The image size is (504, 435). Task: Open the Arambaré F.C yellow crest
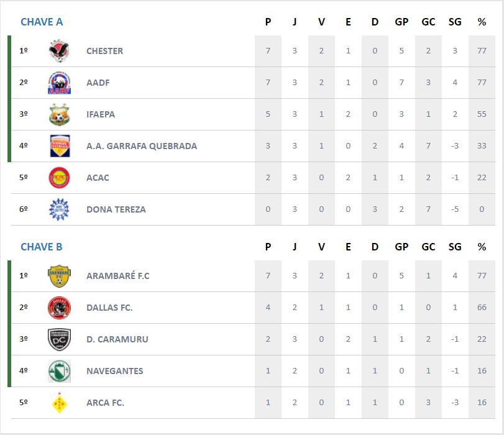[x=59, y=276]
